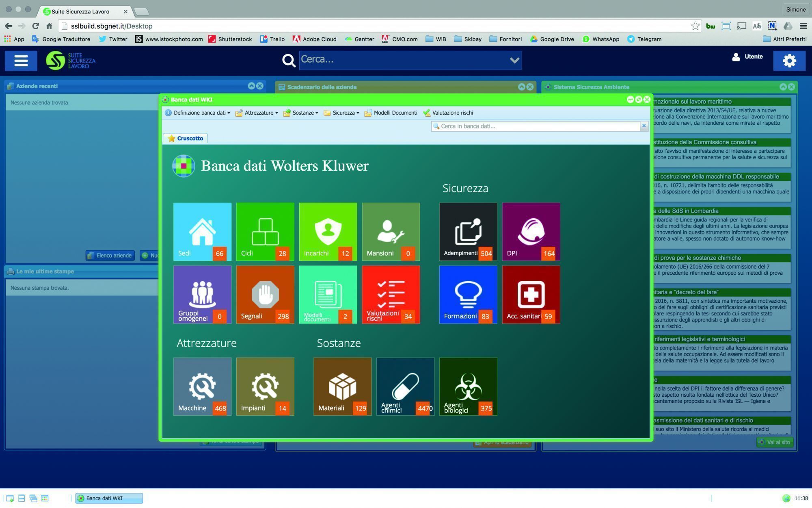The image size is (812, 508).
Task: Open Modelli Documenti in toolbar
Action: point(391,113)
